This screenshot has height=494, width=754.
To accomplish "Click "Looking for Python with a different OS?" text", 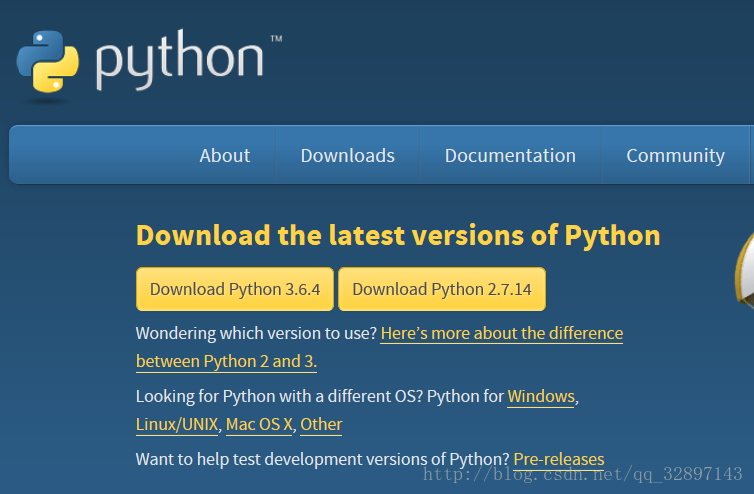I will pyautogui.click(x=279, y=396).
